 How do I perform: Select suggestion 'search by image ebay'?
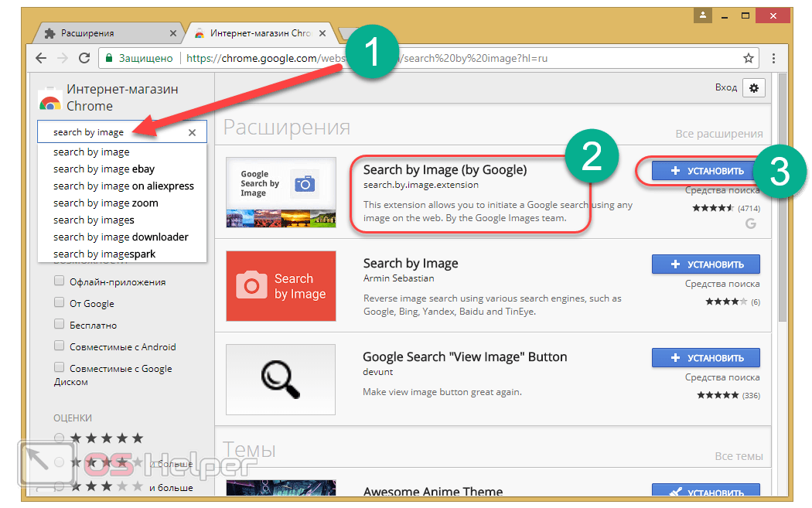tap(104, 169)
